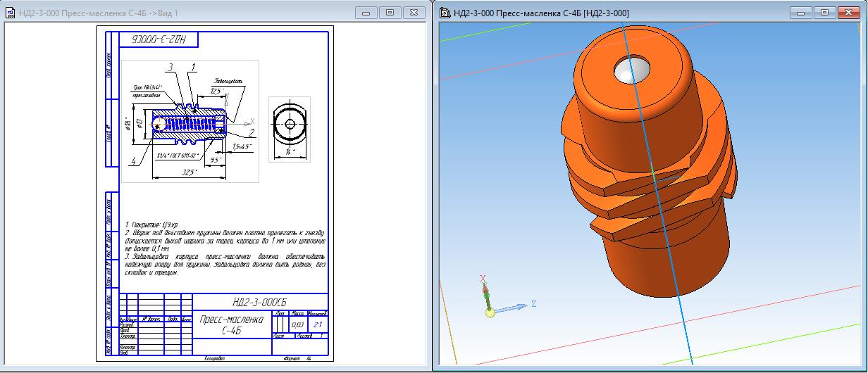
Task: Select the '32,5' overall length dimension
Action: click(189, 172)
